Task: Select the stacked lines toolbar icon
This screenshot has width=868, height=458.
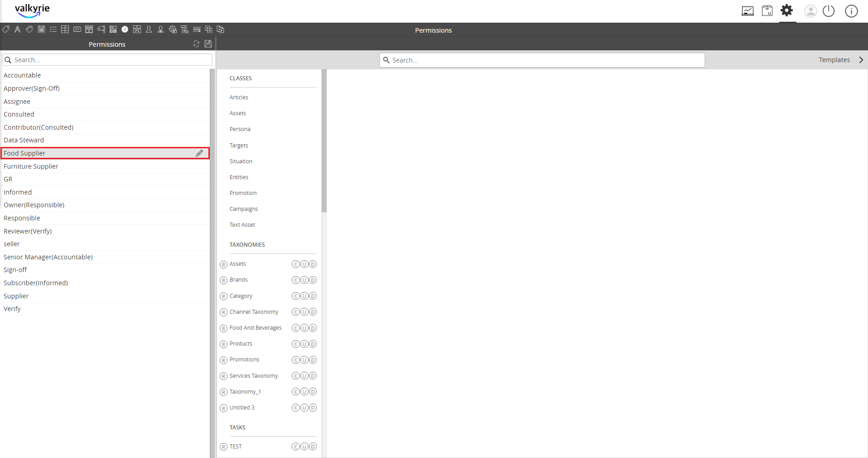Action: [197, 29]
